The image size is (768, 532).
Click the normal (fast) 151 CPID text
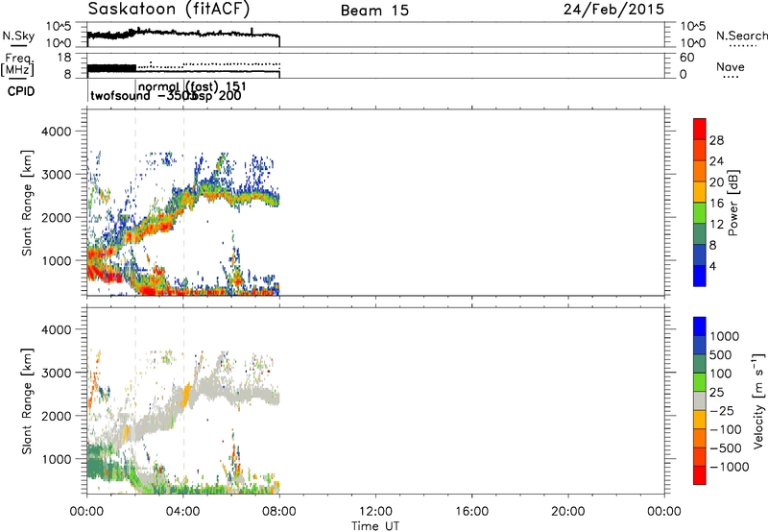(193, 87)
